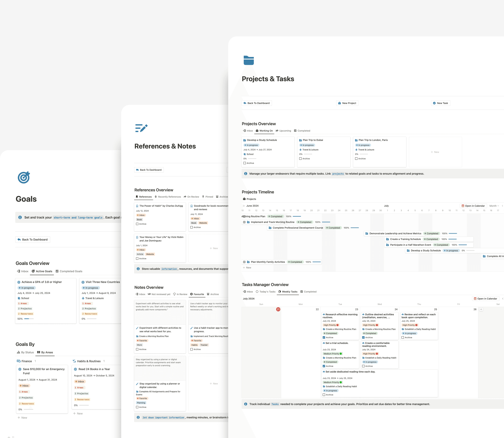Click the double-arrow icon beside June 2024
Screen dimensions: 504x438
click(x=244, y=206)
